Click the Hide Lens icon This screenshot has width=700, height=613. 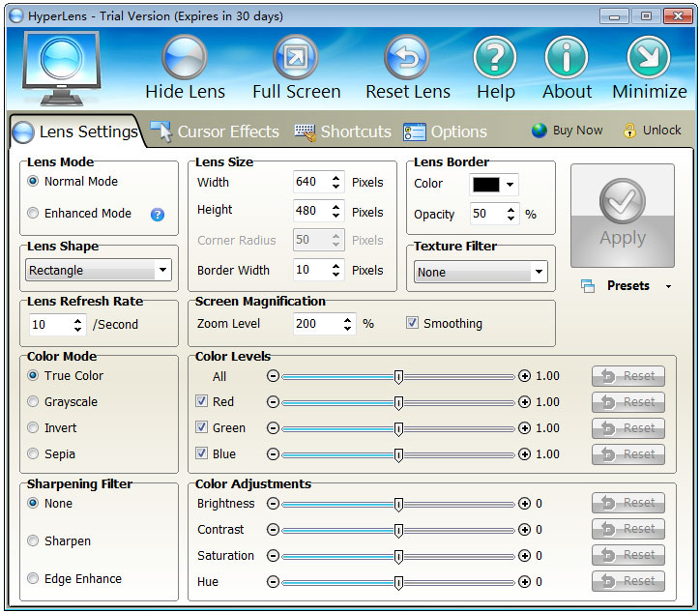[x=185, y=58]
